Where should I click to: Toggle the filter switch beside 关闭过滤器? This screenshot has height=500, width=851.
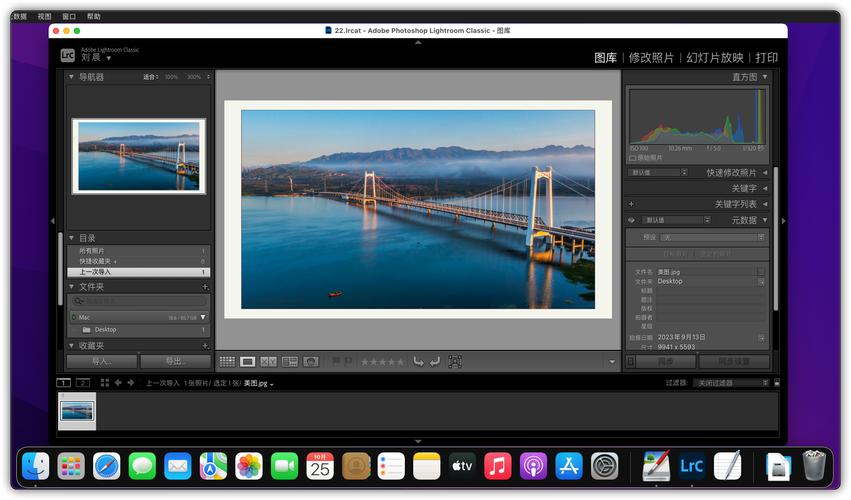point(777,383)
